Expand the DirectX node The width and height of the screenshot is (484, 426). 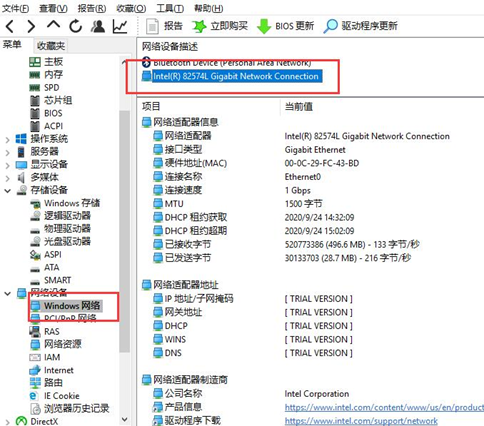pos(7,422)
